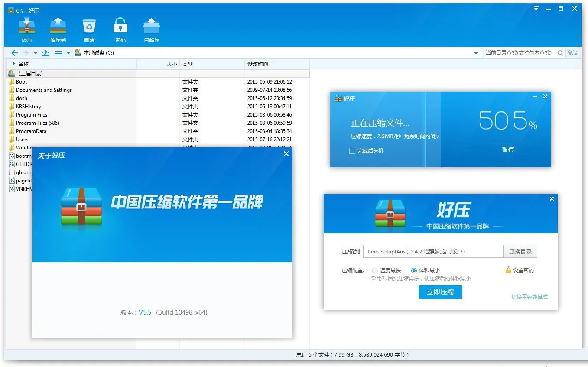Viewport: 588px width, 367px height.
Task: Click the 切换至经典模式 link
Action: click(529, 297)
